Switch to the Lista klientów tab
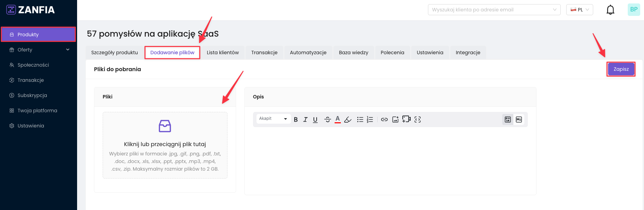 click(x=223, y=52)
